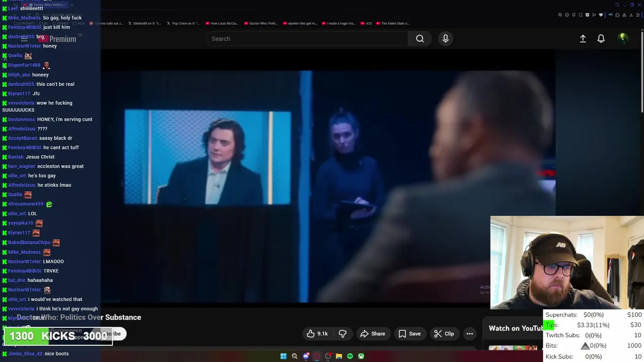Click the send/flow arrow toolbar icon
This screenshot has width=644, height=362.
pyautogui.click(x=594, y=15)
